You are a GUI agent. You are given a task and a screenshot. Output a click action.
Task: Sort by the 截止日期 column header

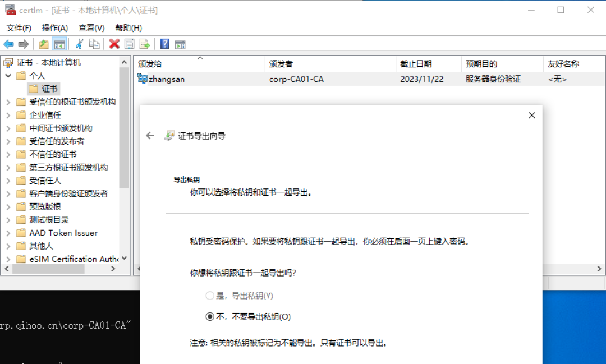coord(429,64)
